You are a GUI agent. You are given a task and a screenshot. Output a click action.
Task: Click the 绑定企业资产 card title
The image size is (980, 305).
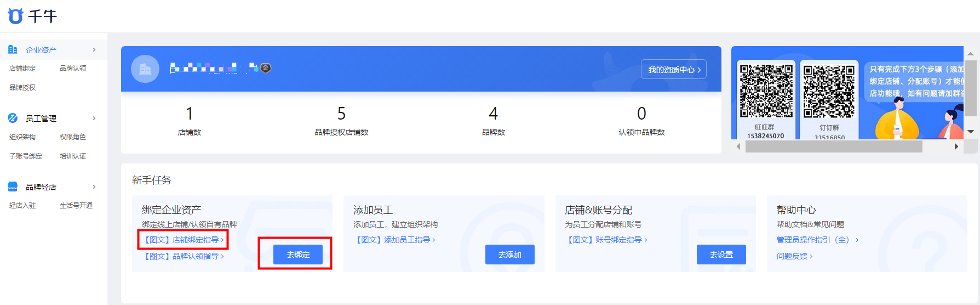pos(171,210)
